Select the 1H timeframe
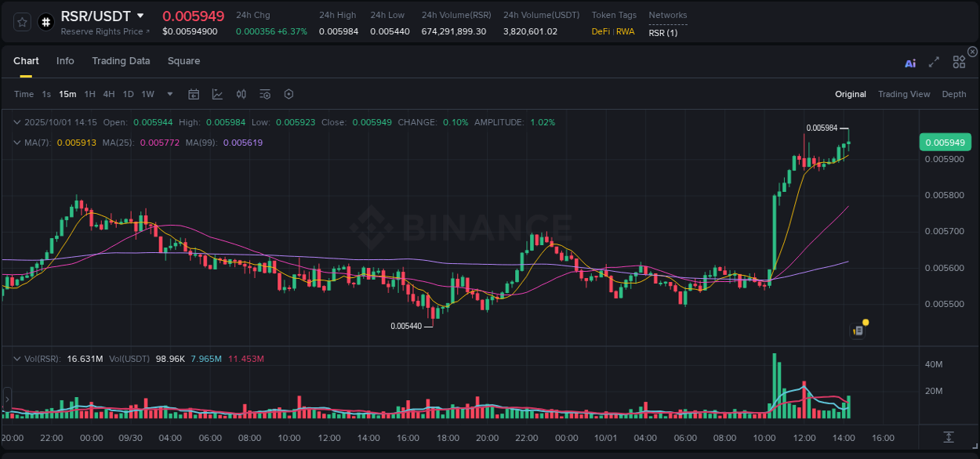Viewport: 980px width, 459px height. pos(89,93)
